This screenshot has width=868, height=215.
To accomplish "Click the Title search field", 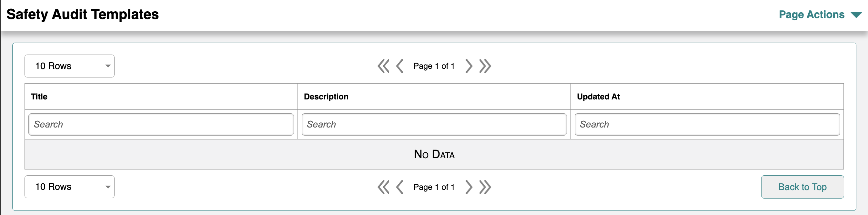I will coord(161,124).
